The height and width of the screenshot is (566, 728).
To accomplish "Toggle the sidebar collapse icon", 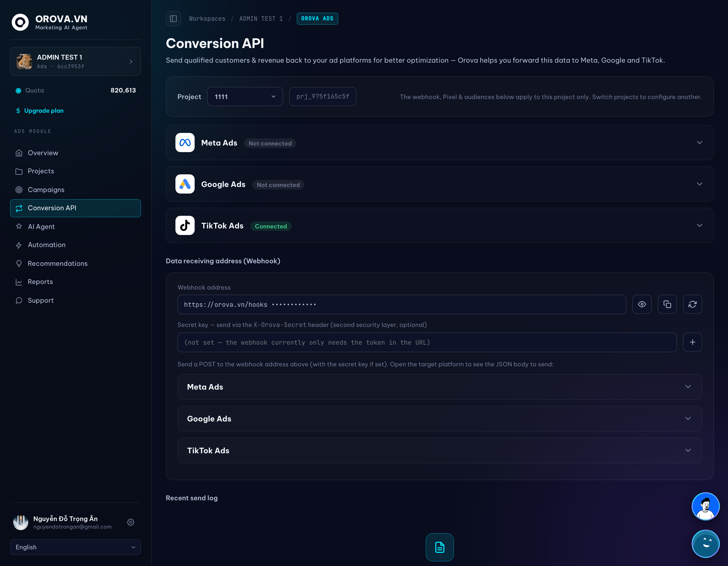I will click(173, 19).
